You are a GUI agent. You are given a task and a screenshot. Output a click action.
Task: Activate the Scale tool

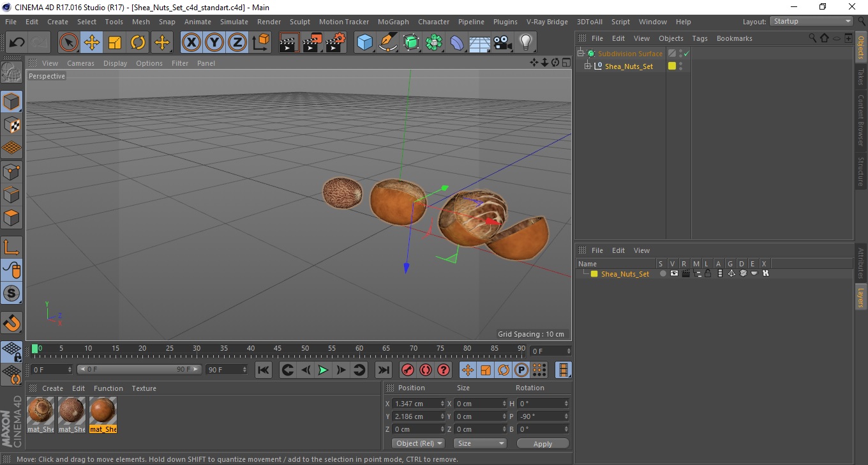tap(115, 43)
